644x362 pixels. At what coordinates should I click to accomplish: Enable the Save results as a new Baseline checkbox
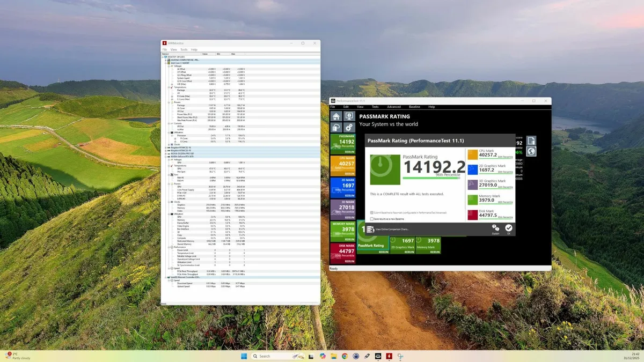click(x=371, y=219)
